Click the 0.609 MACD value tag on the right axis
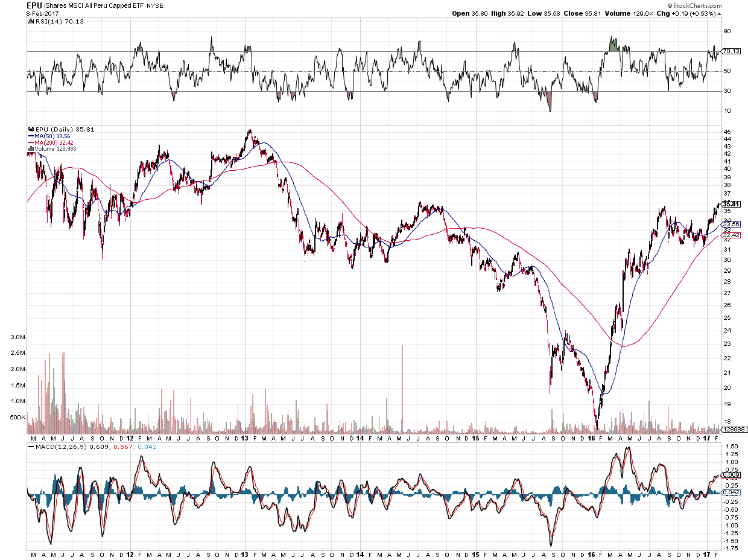 (x=731, y=475)
